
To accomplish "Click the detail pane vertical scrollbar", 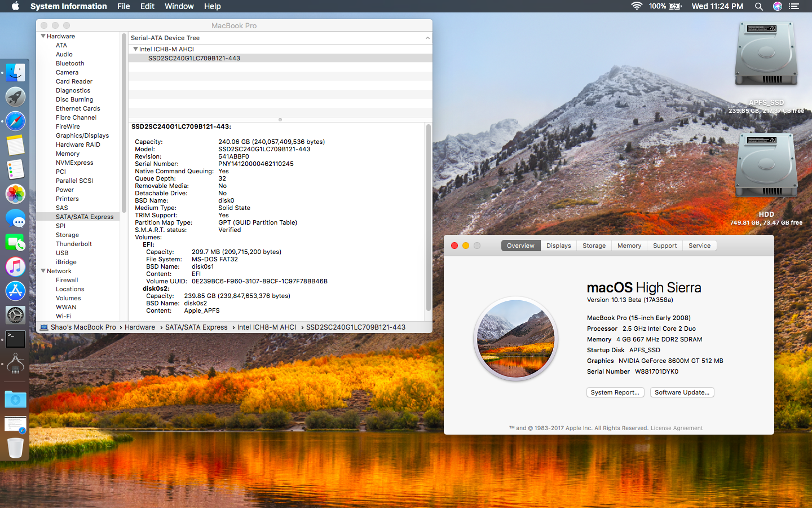I will pos(429,217).
